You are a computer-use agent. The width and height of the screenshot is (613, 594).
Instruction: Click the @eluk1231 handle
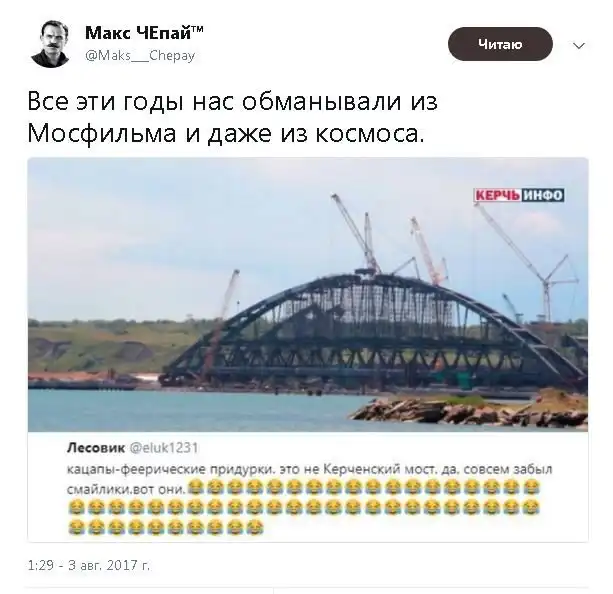click(x=164, y=447)
